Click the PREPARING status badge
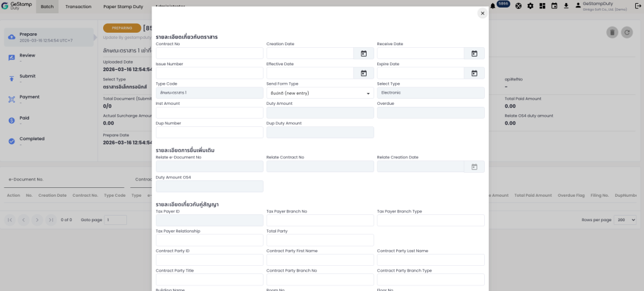This screenshot has height=291, width=644. click(x=122, y=28)
